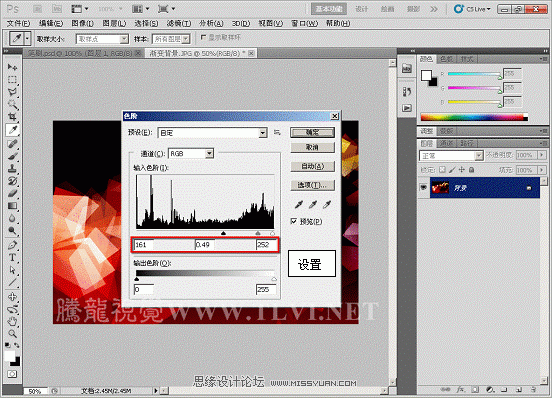Click the midtone gray input slider triangle

pos(258,233)
